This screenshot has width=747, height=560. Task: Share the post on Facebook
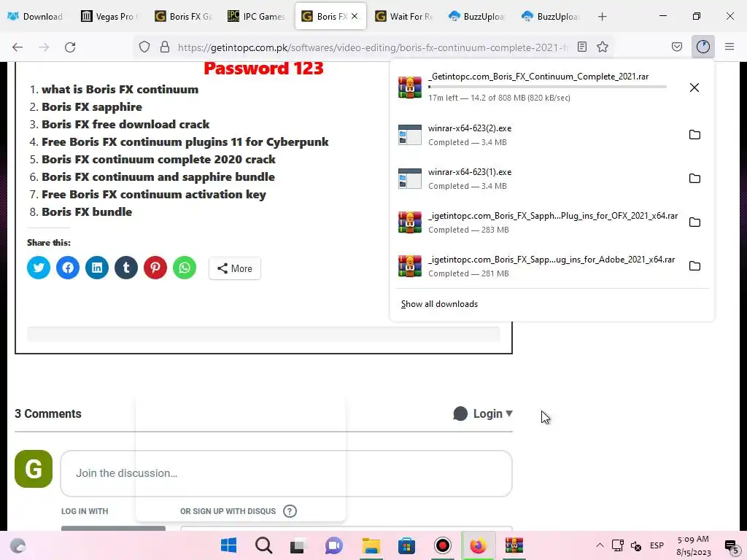point(68,268)
